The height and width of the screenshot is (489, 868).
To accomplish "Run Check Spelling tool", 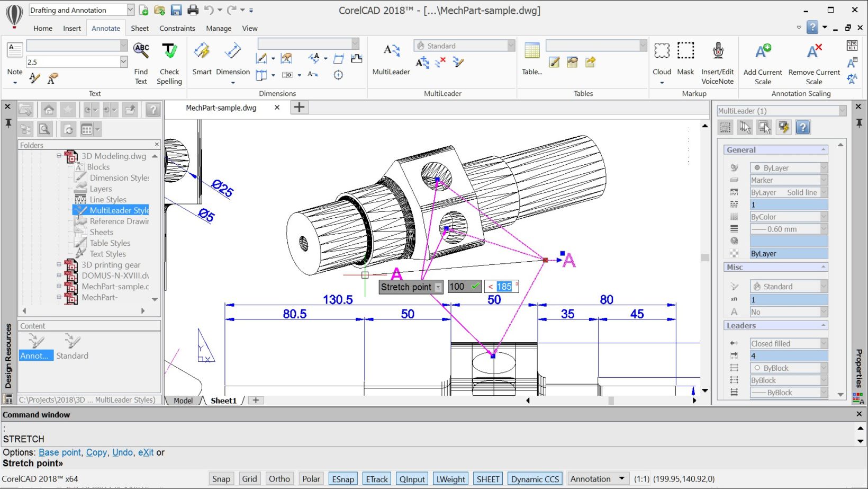I will tap(169, 51).
